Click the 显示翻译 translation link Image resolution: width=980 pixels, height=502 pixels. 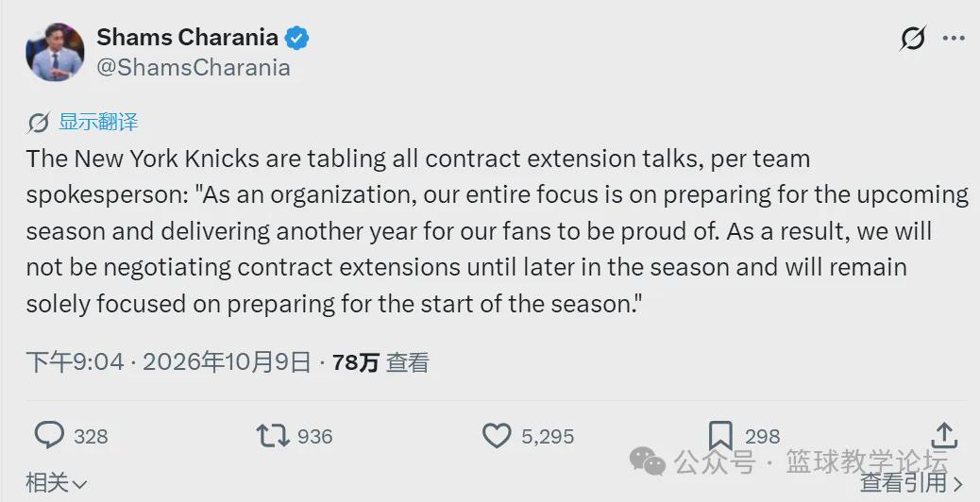click(98, 122)
